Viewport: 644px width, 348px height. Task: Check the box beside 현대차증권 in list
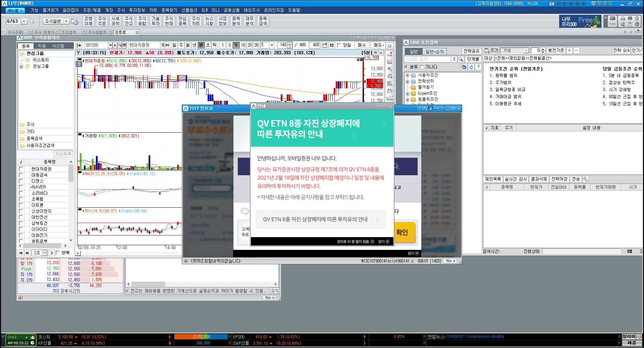[x=21, y=169]
